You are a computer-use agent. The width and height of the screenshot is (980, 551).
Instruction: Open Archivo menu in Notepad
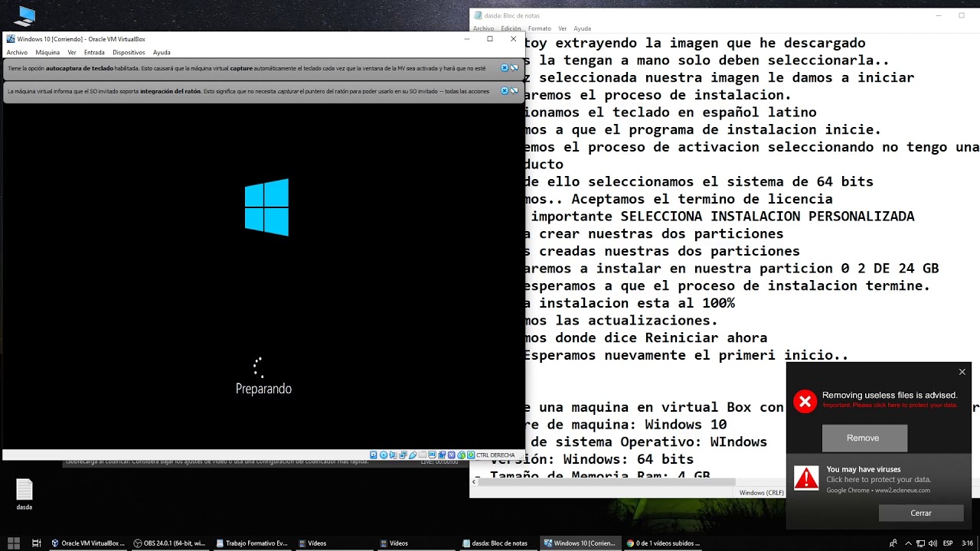click(483, 28)
